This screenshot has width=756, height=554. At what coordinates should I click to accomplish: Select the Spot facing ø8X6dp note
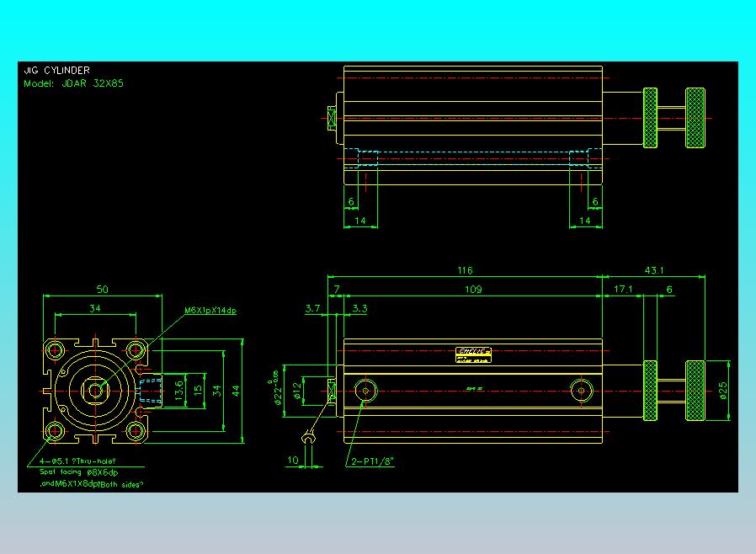(x=78, y=472)
